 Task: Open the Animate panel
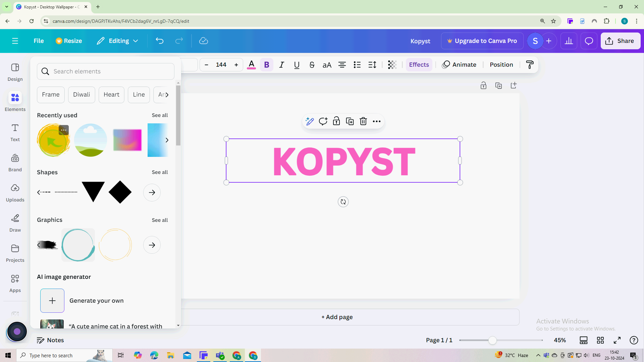click(x=460, y=65)
